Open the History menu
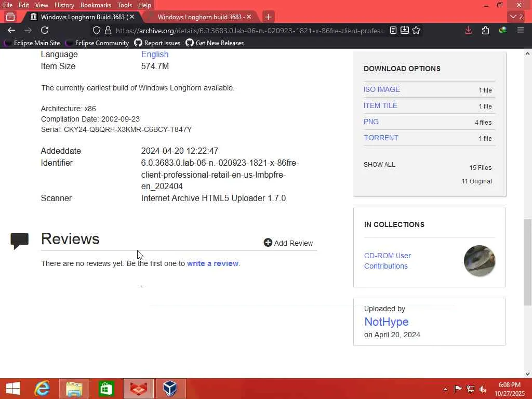The width and height of the screenshot is (532, 399). pos(64,5)
